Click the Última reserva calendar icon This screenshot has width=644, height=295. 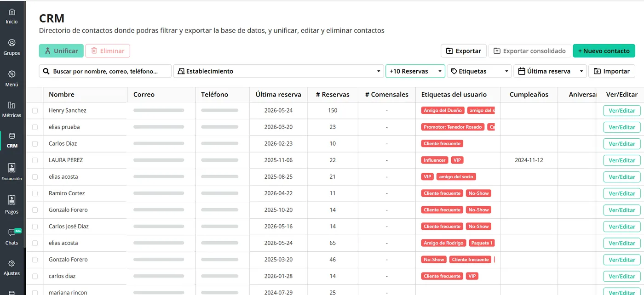pyautogui.click(x=522, y=71)
